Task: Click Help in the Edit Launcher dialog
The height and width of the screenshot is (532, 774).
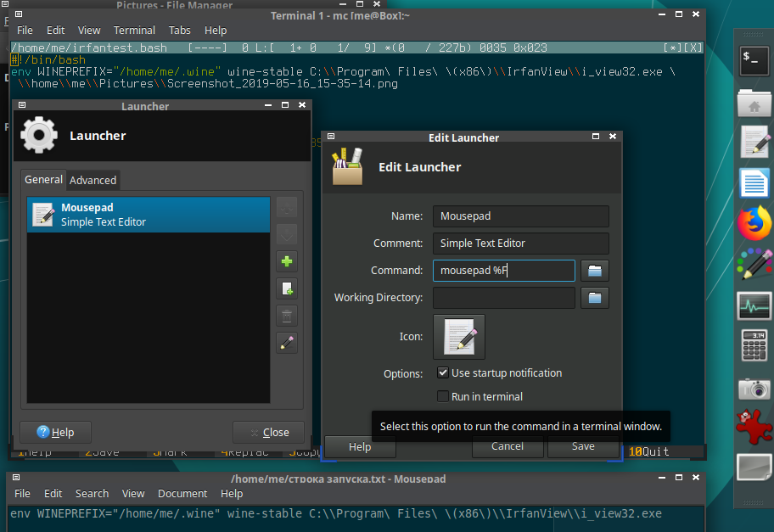Action: pos(360,446)
